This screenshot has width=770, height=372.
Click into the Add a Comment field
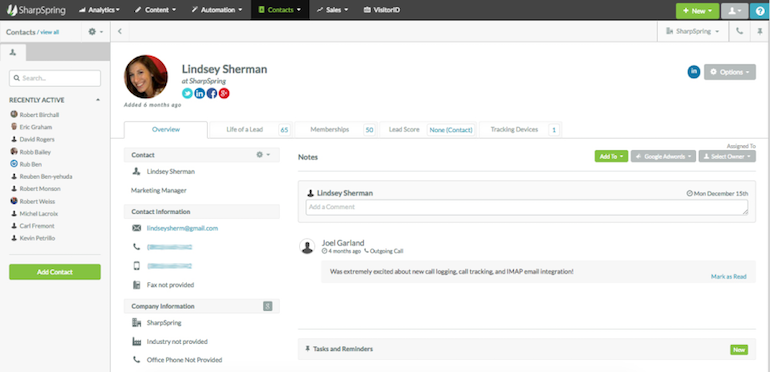click(527, 207)
